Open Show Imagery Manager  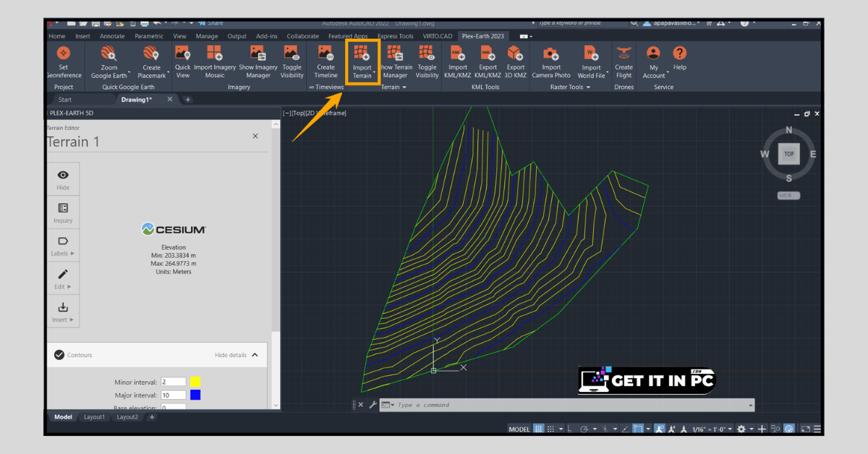(x=258, y=61)
